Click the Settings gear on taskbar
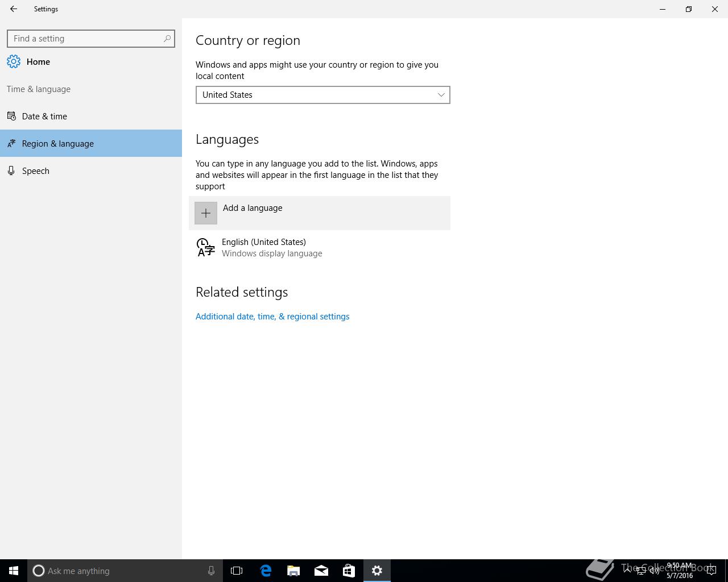The height and width of the screenshot is (582, 728). (377, 571)
